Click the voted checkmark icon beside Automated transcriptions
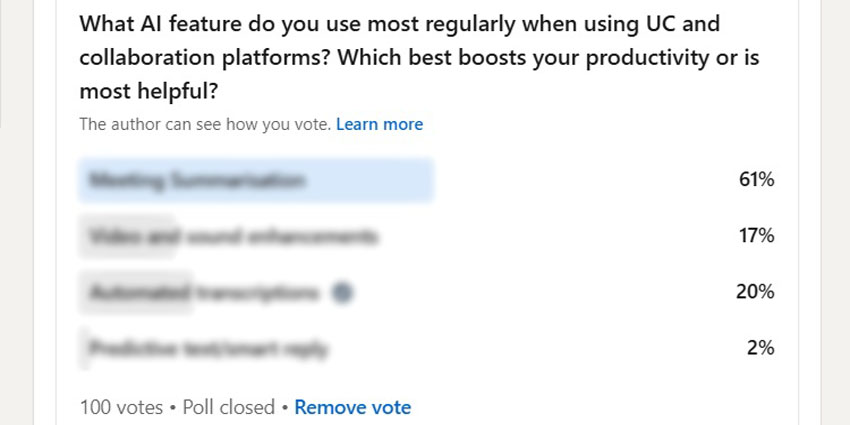This screenshot has height=425, width=850. click(x=343, y=293)
